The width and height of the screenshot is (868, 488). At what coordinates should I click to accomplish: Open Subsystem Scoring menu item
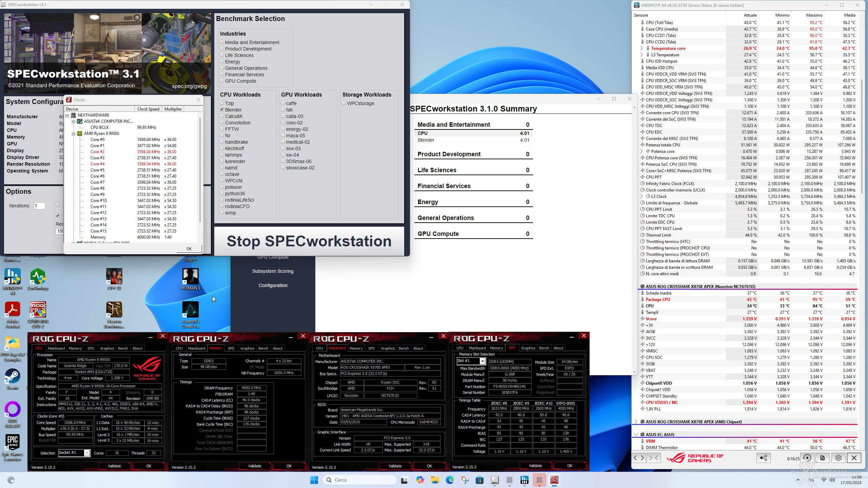pyautogui.click(x=273, y=271)
